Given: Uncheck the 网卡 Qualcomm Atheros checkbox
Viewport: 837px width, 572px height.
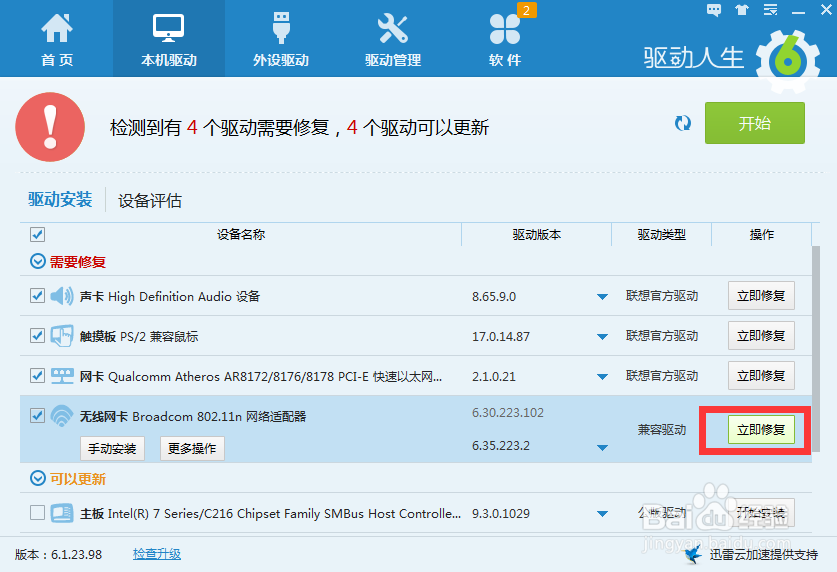Looking at the screenshot, I should [x=37, y=376].
